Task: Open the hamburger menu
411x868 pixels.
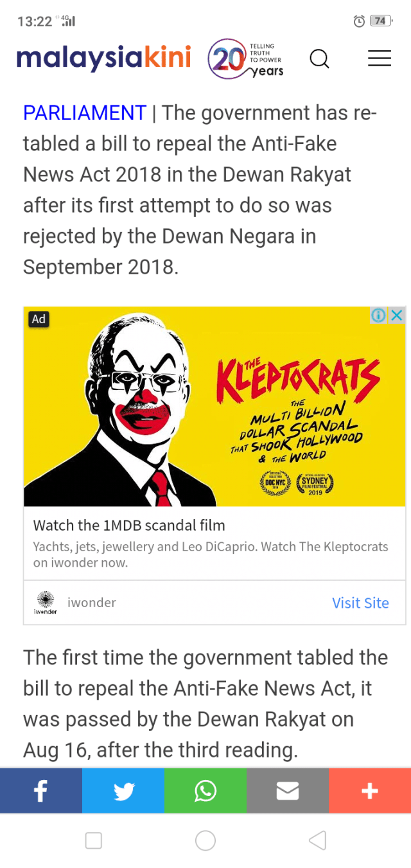Action: point(380,58)
